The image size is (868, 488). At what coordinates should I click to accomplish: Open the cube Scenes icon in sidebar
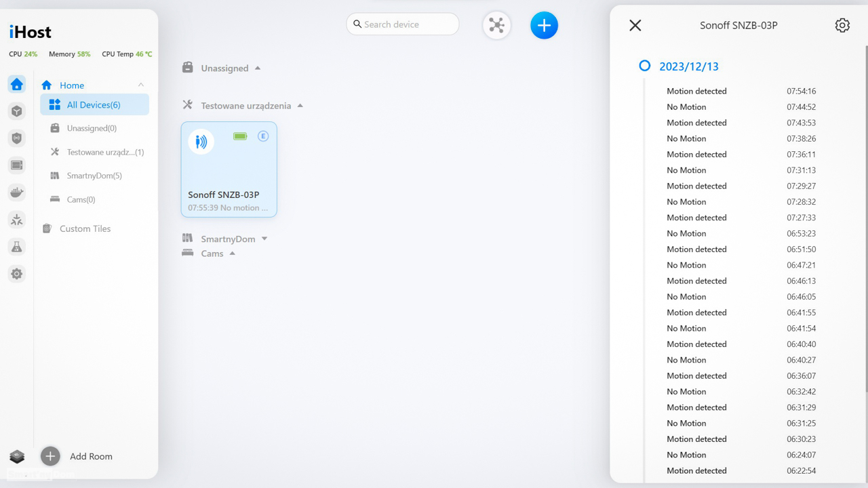click(x=17, y=111)
